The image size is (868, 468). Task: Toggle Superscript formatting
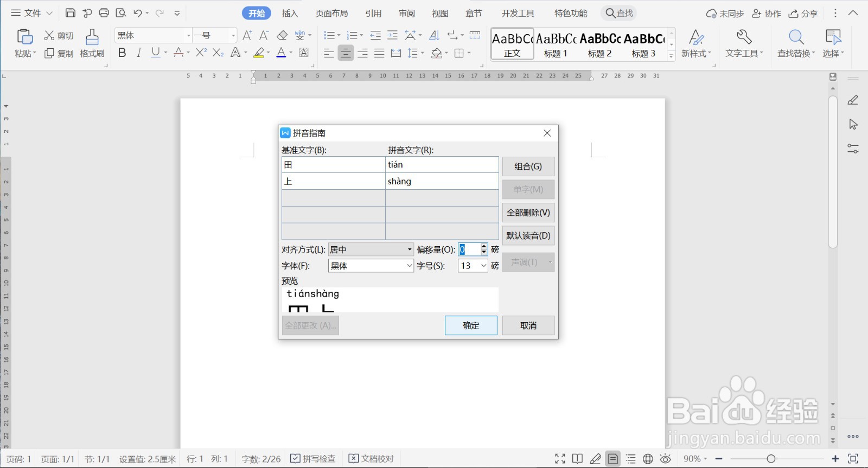(x=201, y=53)
